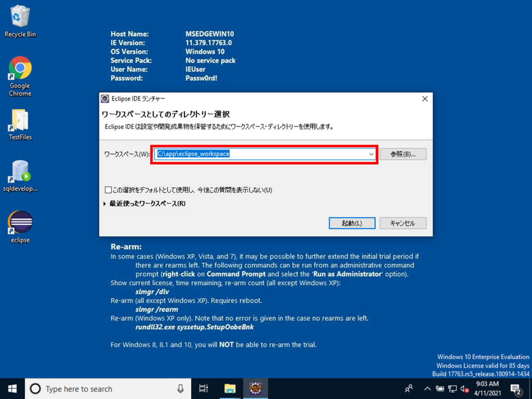Image resolution: width=532 pixels, height=399 pixels.
Task: Select the TestFiles folder shortcut
Action: coord(20,125)
